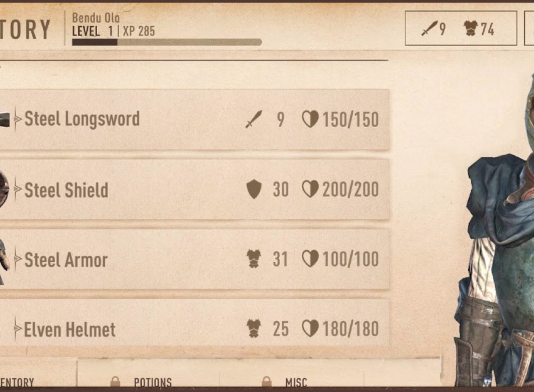534x392 pixels.
Task: Expand the Elven Helmet arrow marker
Action: [x=17, y=329]
